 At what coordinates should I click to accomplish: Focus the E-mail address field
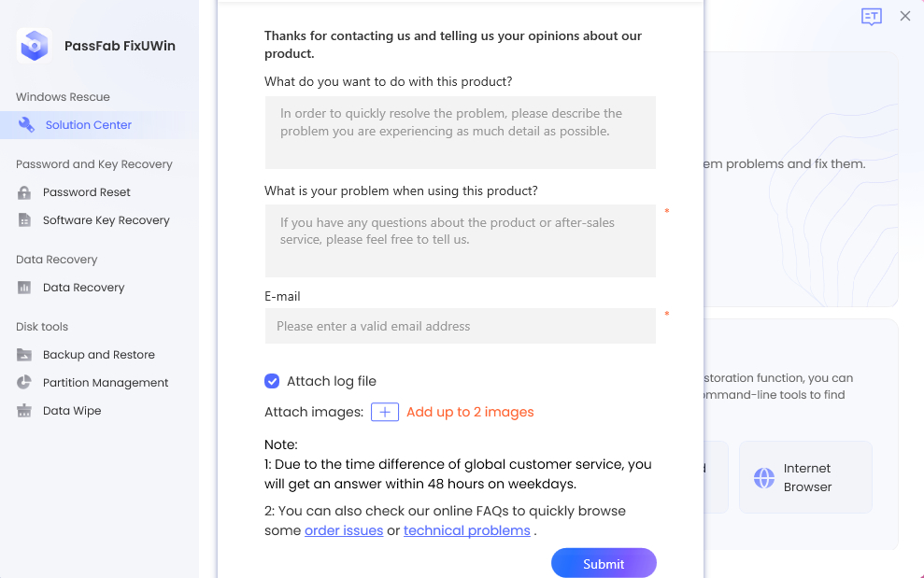[x=461, y=326]
